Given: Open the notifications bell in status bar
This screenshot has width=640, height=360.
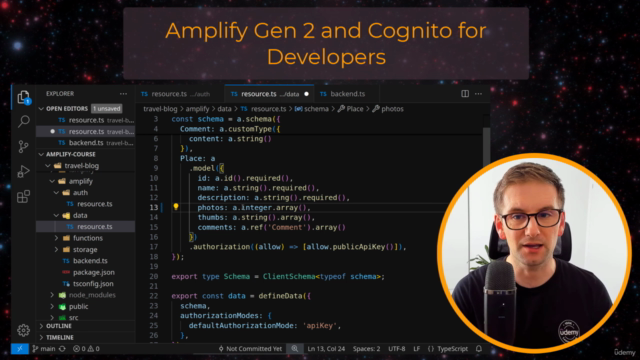Looking at the screenshot, I should [x=479, y=349].
